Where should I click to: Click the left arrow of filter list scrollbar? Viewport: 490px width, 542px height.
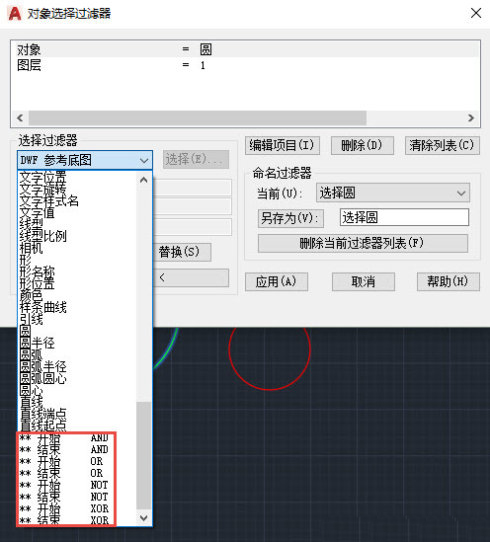(20, 118)
